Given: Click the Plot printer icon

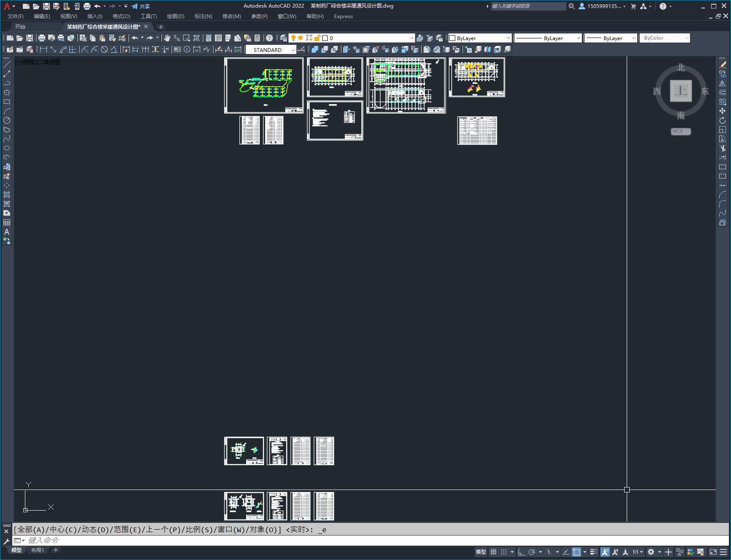Looking at the screenshot, I should point(41,38).
